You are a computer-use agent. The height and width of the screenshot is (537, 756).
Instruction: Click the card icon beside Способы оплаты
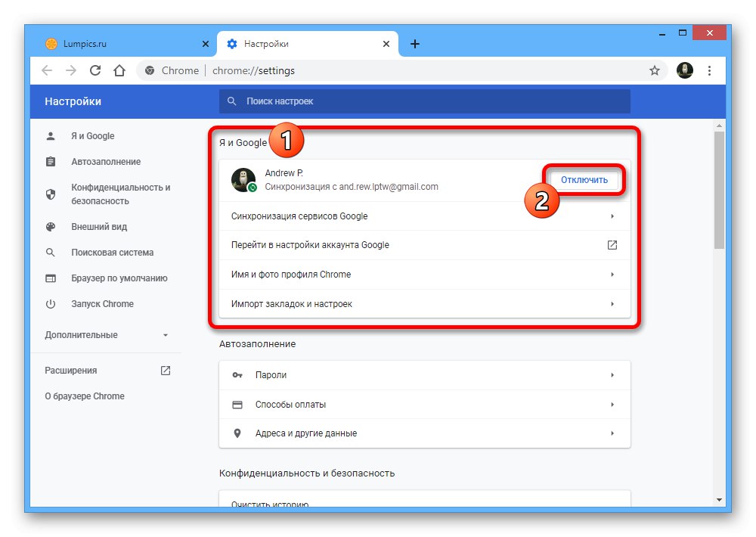pos(237,405)
